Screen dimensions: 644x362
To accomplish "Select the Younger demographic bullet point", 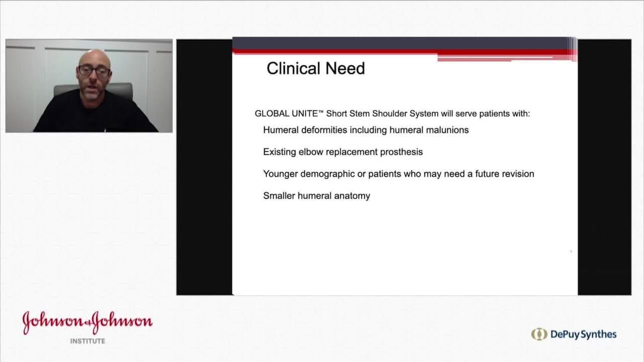I will [x=398, y=173].
